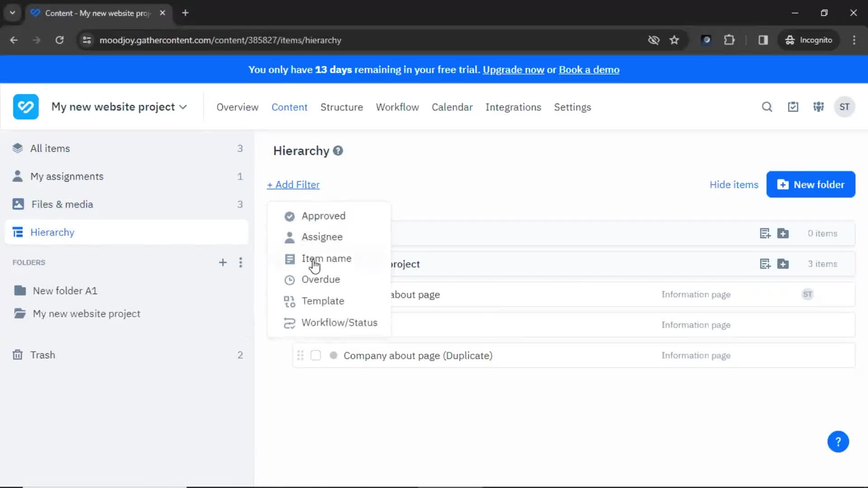The width and height of the screenshot is (868, 488).
Task: Click the Upgrade now link
Action: coord(513,70)
